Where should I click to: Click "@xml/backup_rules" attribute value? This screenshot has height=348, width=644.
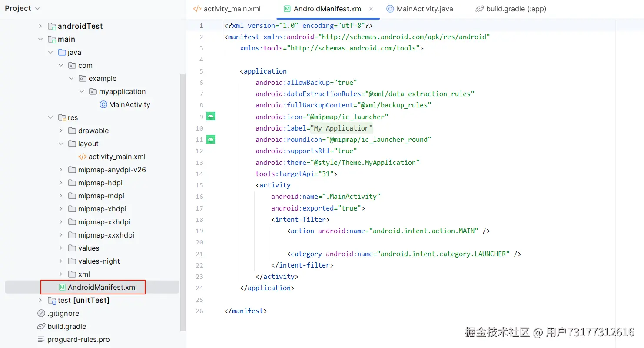[x=394, y=105]
